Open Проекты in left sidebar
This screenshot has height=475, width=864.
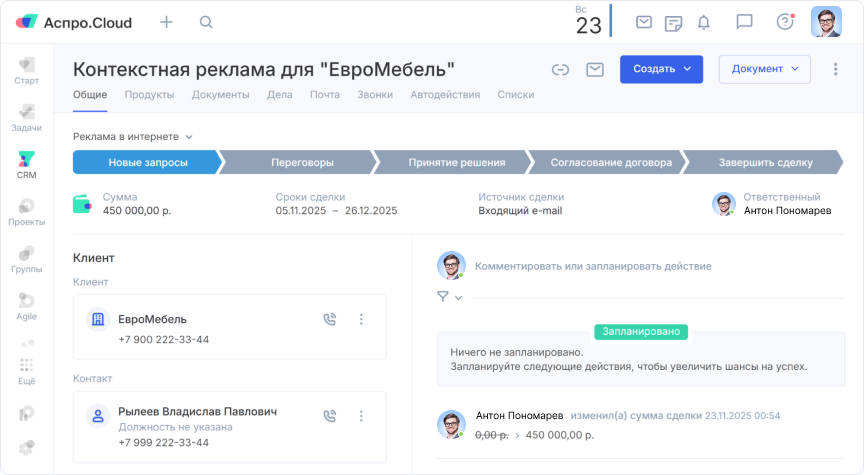[27, 212]
